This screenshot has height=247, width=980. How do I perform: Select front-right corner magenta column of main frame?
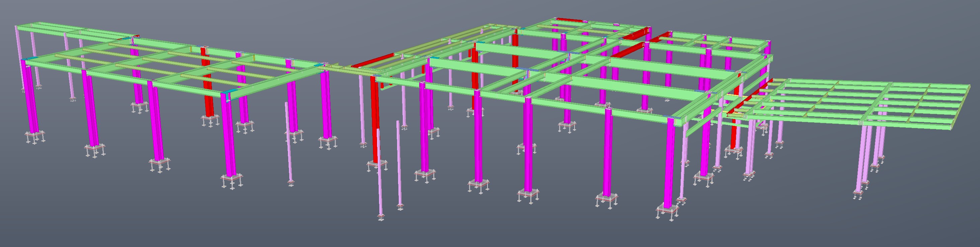(x=669, y=167)
